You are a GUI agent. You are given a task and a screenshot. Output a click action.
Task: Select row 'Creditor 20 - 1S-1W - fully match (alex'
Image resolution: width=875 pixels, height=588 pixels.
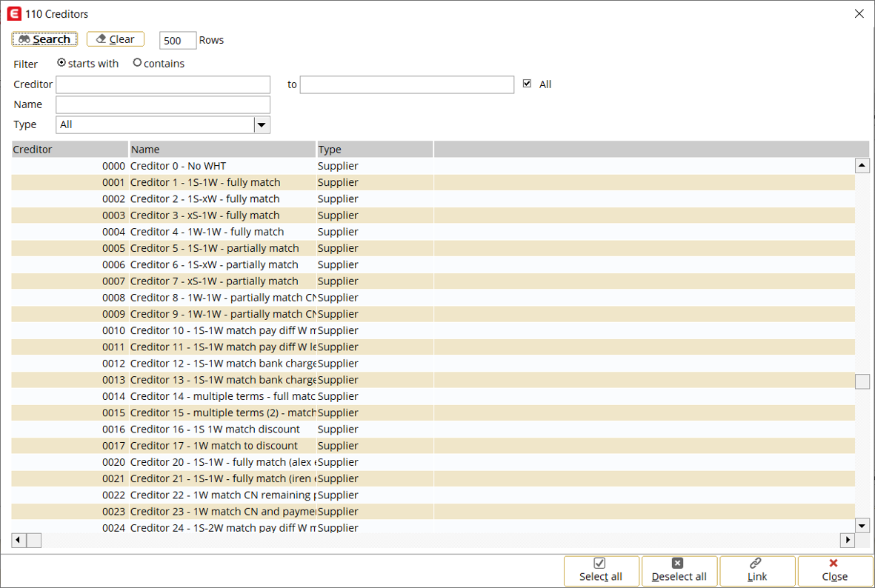(x=433, y=462)
